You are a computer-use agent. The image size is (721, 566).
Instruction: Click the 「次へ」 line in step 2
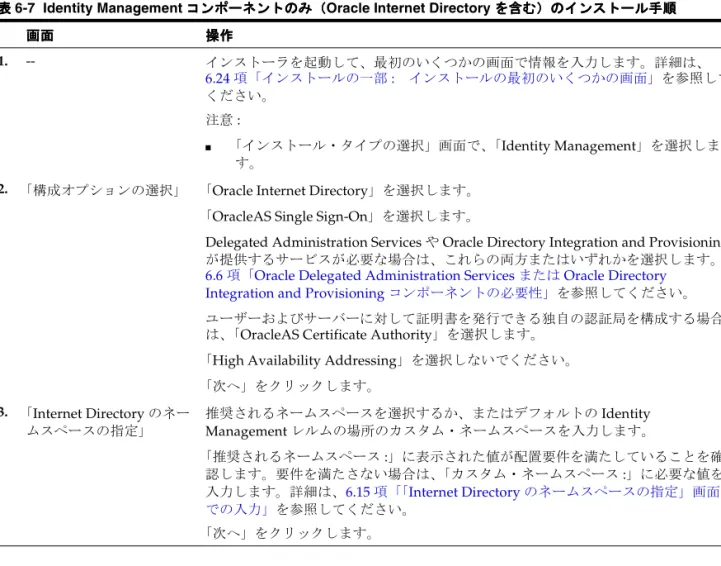coord(289,386)
